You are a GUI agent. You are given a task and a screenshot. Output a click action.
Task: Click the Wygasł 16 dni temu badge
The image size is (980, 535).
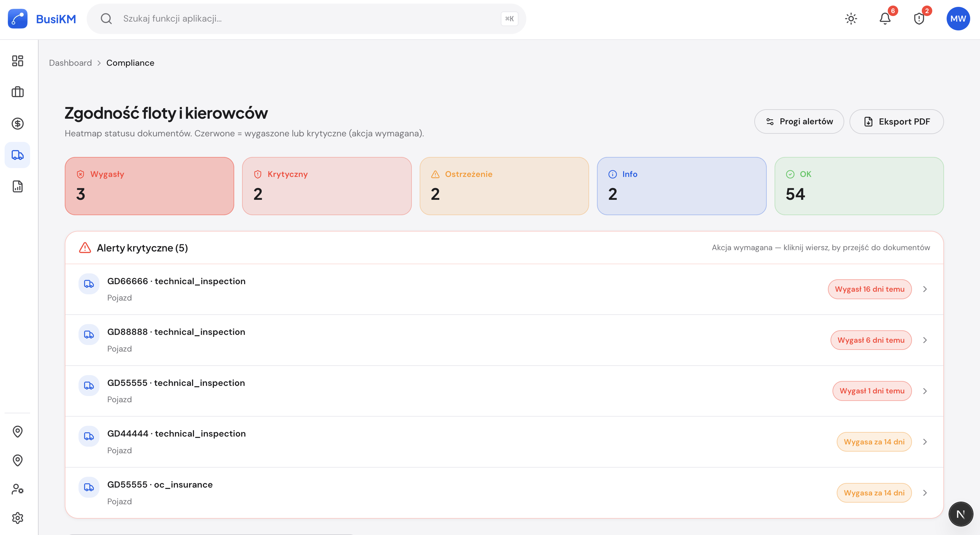[870, 289]
